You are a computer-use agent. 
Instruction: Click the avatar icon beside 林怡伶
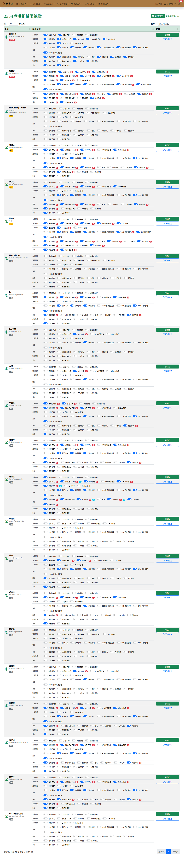point(7,443)
